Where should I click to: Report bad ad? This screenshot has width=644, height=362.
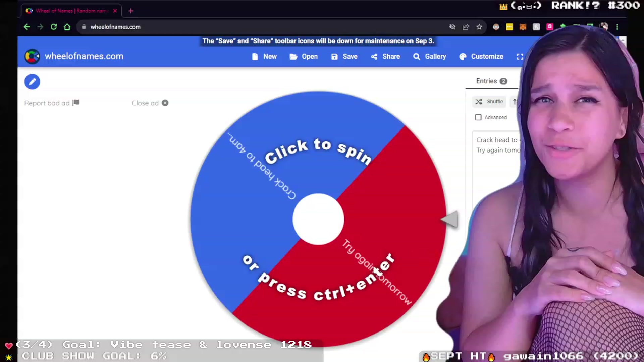[52, 103]
